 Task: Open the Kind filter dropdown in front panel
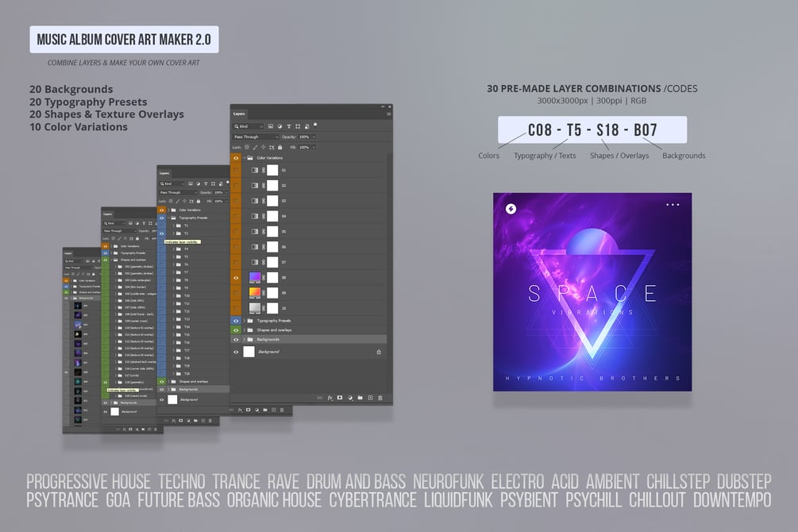click(249, 126)
